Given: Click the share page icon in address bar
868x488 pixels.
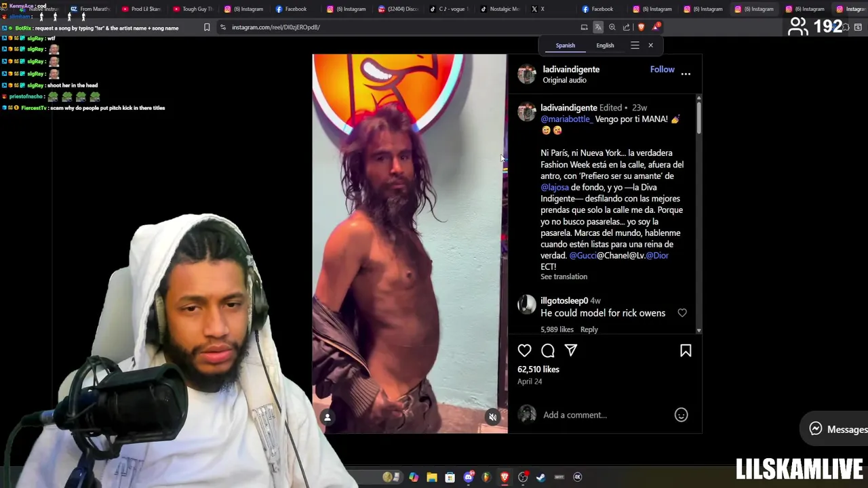Looking at the screenshot, I should point(627,27).
